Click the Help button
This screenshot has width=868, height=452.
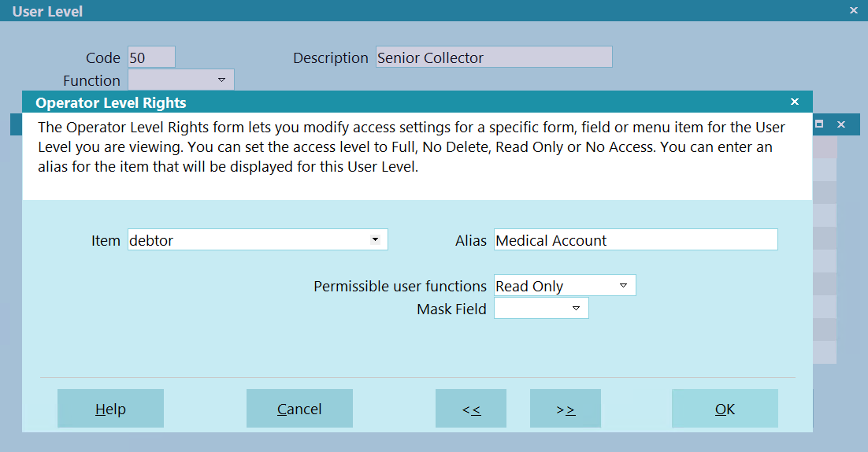(111, 408)
